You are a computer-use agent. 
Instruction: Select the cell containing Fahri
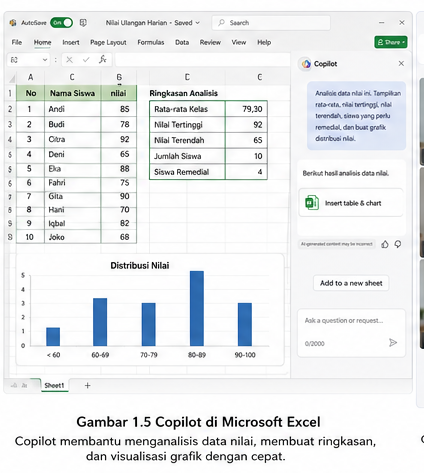[72, 183]
